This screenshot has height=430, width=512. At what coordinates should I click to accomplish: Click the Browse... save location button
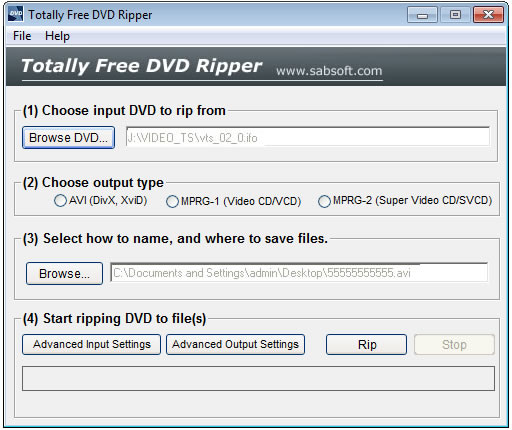(x=64, y=273)
